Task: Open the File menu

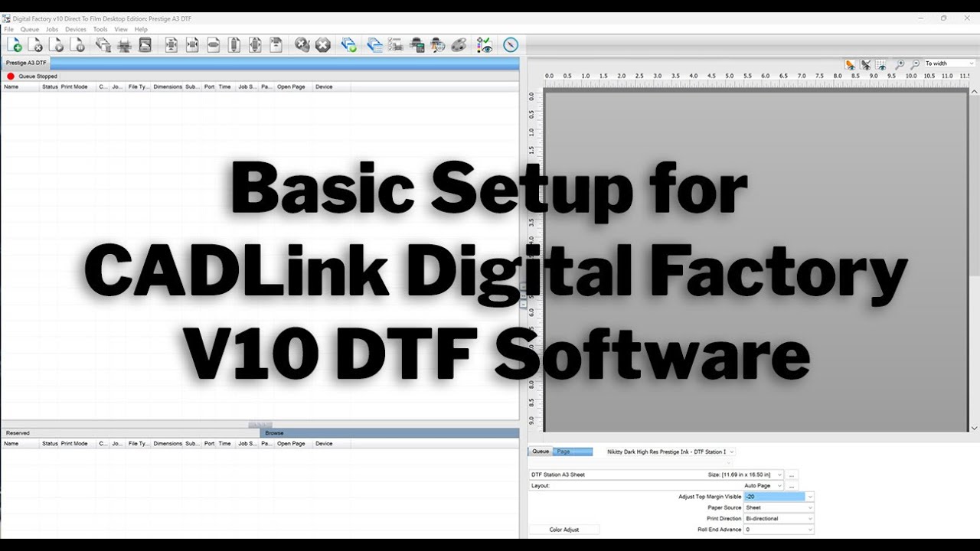Action: coord(8,29)
